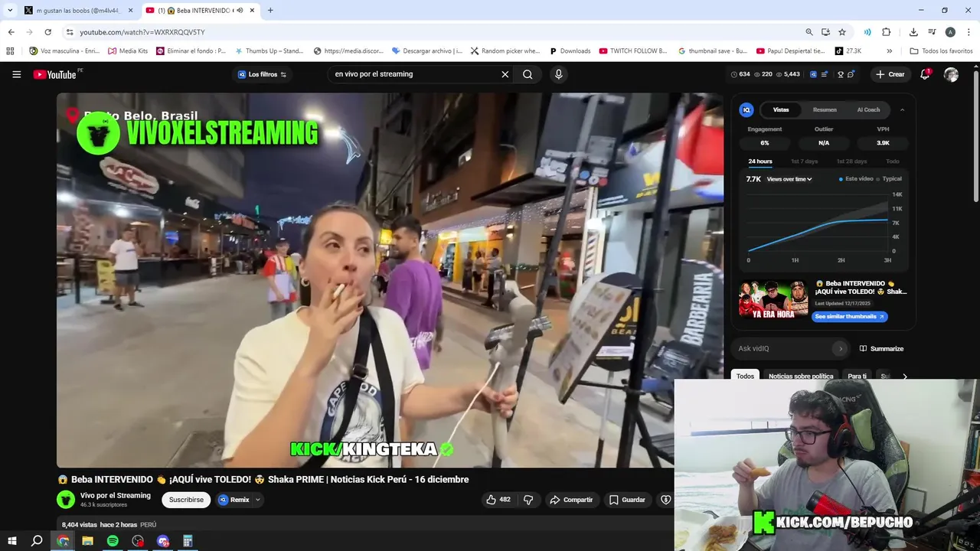Viewport: 980px width, 551px height.
Task: Like the video with thumbs up
Action: pos(498,500)
